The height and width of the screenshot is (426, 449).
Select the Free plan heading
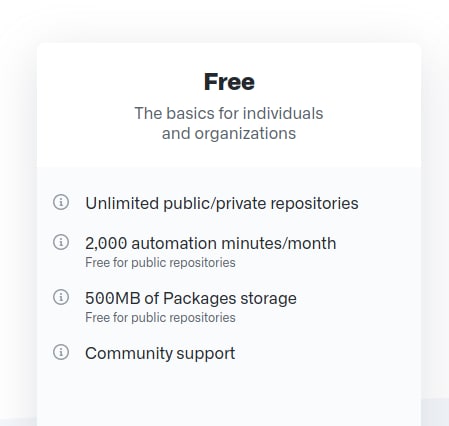229,82
